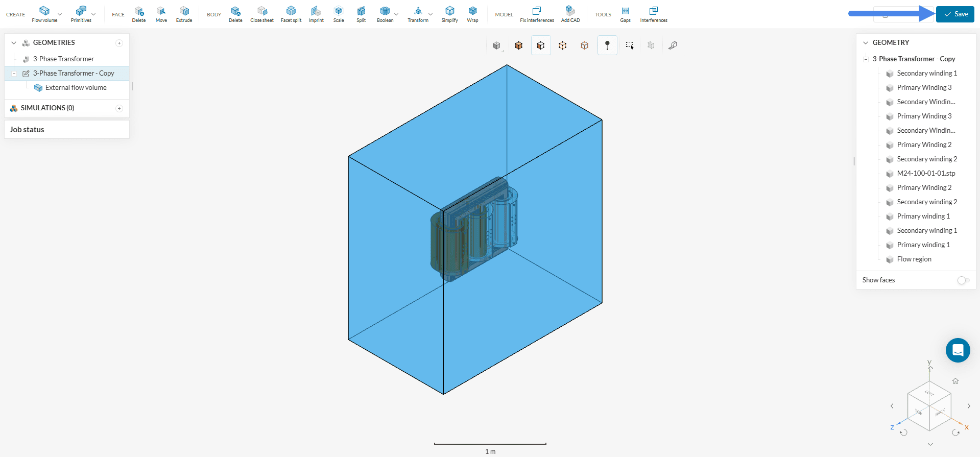Click the Extrude face tool icon

(x=184, y=11)
